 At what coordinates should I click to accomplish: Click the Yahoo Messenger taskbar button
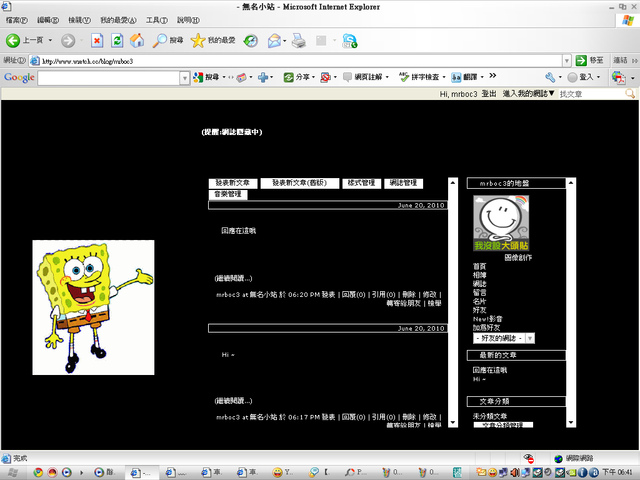(x=283, y=472)
